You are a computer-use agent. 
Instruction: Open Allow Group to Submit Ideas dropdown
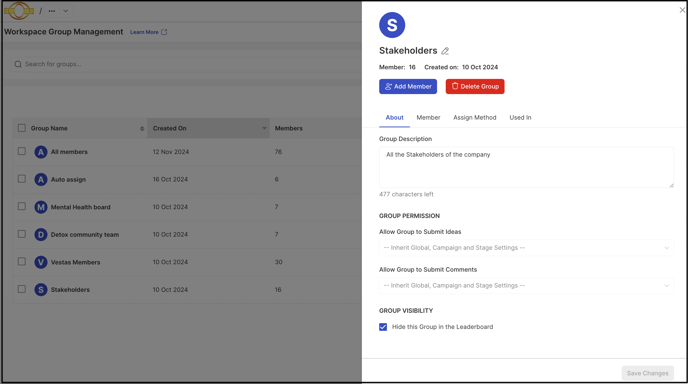(526, 248)
